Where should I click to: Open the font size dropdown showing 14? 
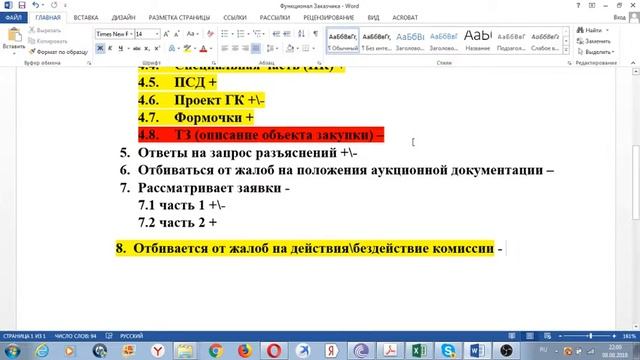[x=157, y=34]
